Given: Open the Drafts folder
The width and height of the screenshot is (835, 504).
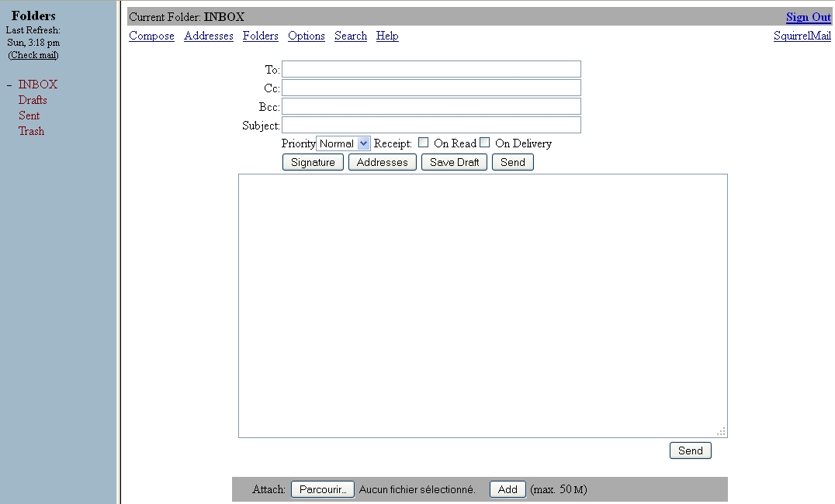Looking at the screenshot, I should click(33, 100).
